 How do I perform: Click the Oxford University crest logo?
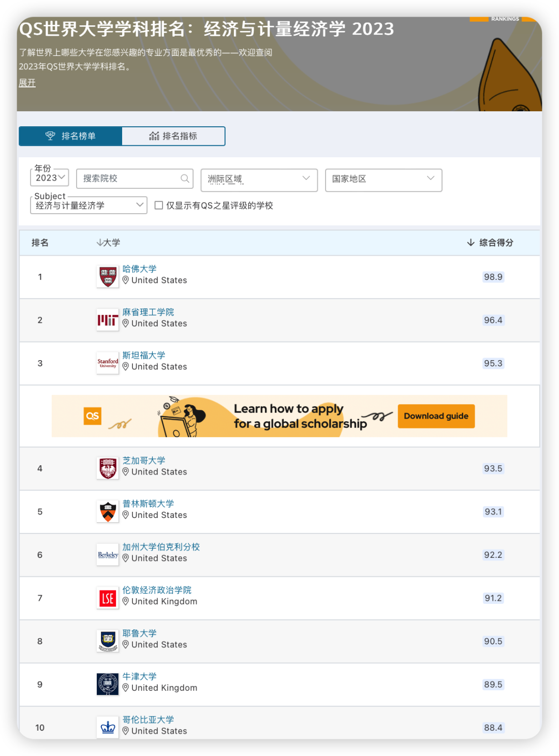tap(108, 684)
